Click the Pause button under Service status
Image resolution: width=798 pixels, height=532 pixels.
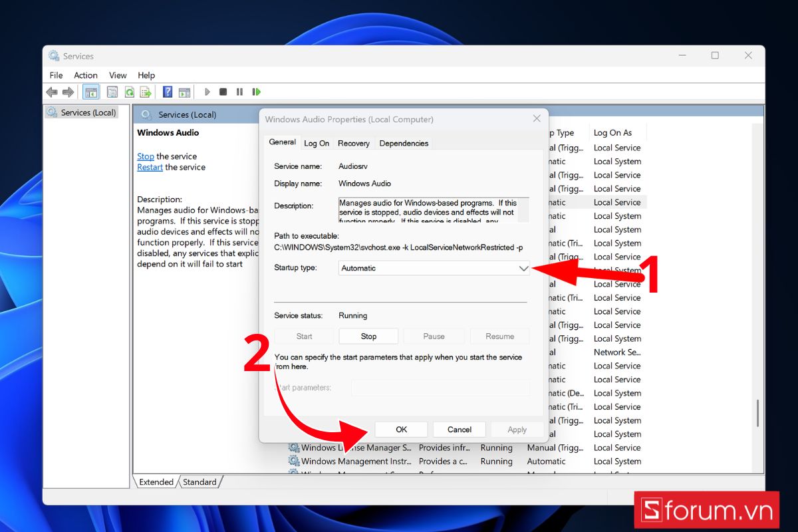click(434, 336)
